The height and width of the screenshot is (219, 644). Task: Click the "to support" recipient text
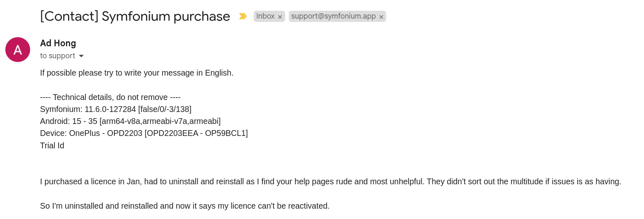[x=57, y=56]
